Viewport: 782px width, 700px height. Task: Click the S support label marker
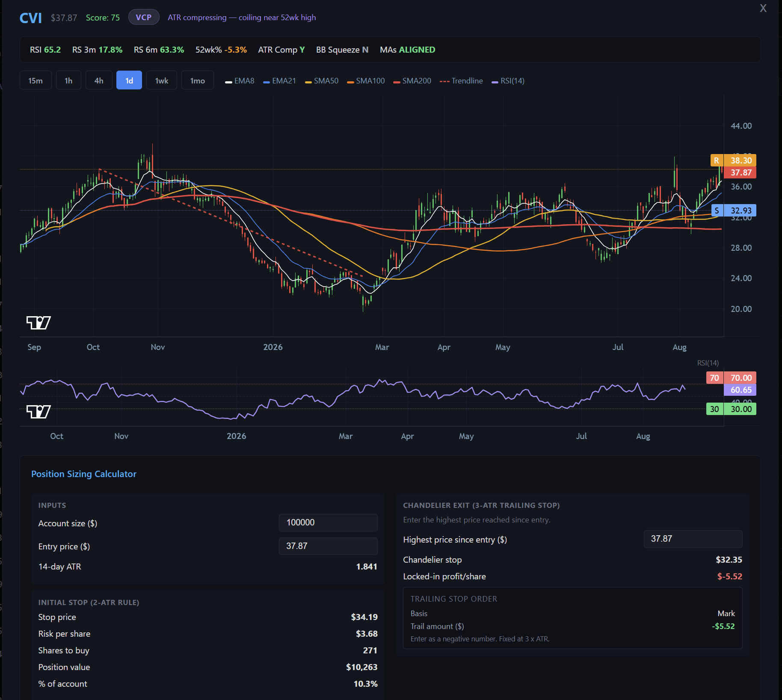pyautogui.click(x=717, y=211)
